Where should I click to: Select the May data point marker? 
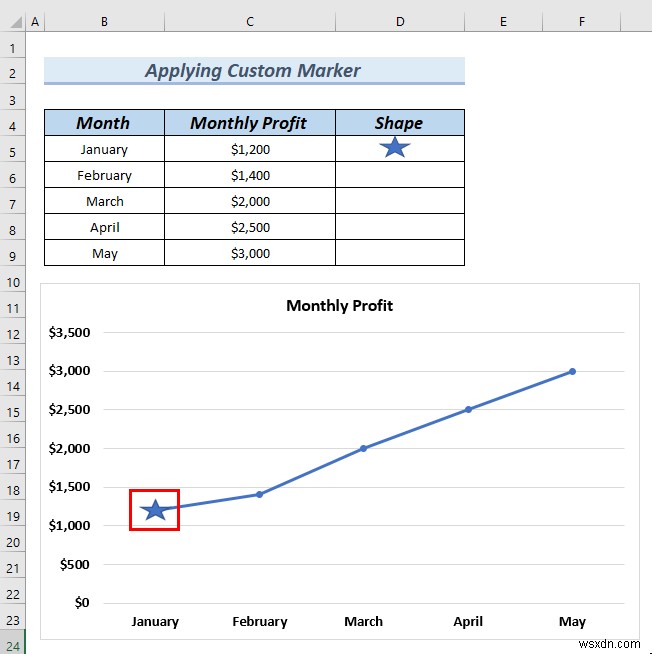pyautogui.click(x=572, y=371)
